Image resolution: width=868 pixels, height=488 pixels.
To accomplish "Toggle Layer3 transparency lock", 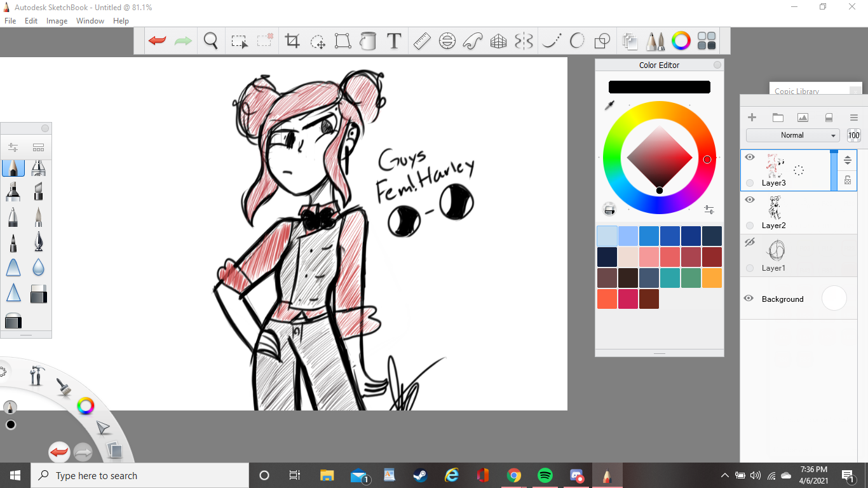I will pos(848,180).
